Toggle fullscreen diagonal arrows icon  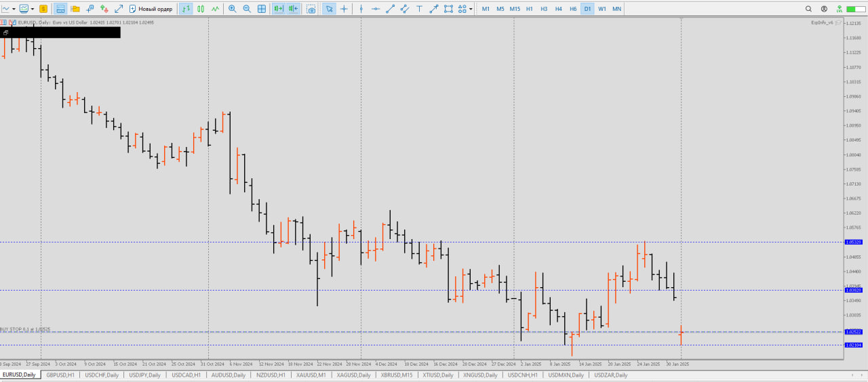coord(119,9)
